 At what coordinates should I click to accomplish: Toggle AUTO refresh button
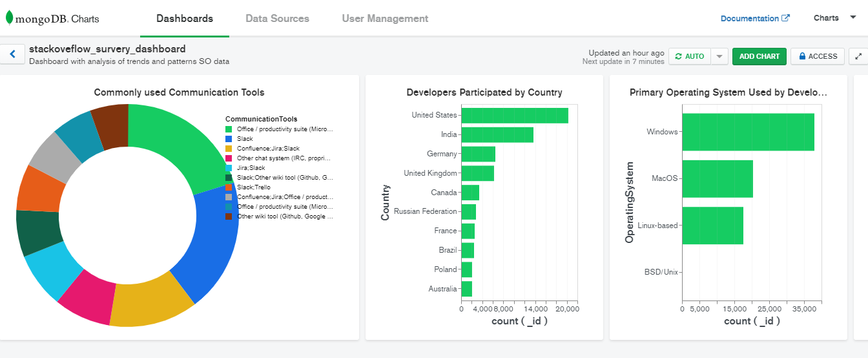coord(689,56)
